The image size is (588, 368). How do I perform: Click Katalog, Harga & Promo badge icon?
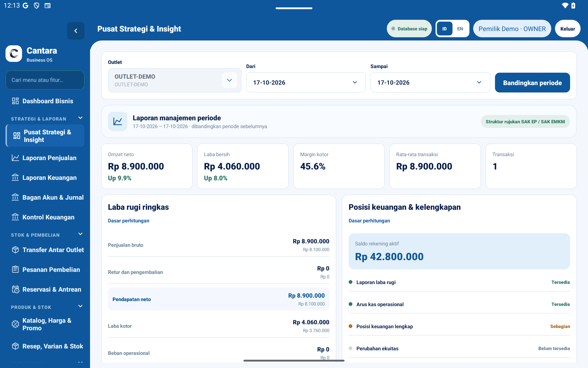pos(15,324)
